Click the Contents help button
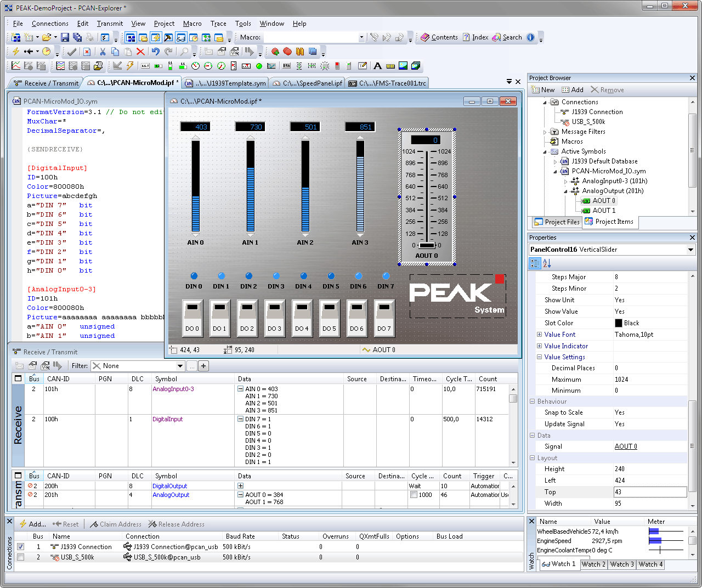 pos(439,37)
